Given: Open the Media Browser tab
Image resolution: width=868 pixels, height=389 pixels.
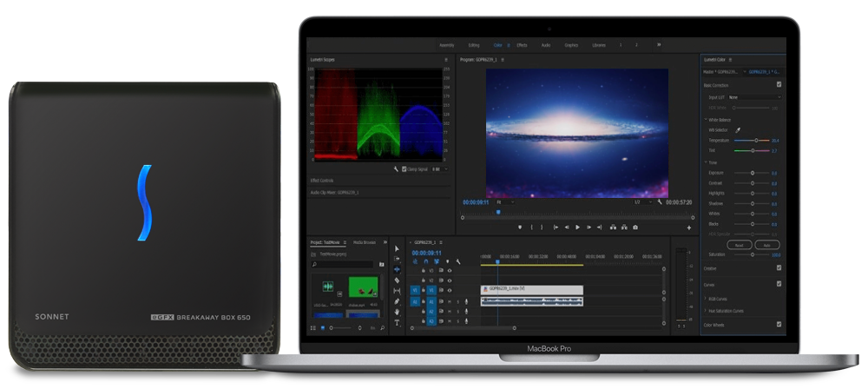Looking at the screenshot, I should point(365,242).
